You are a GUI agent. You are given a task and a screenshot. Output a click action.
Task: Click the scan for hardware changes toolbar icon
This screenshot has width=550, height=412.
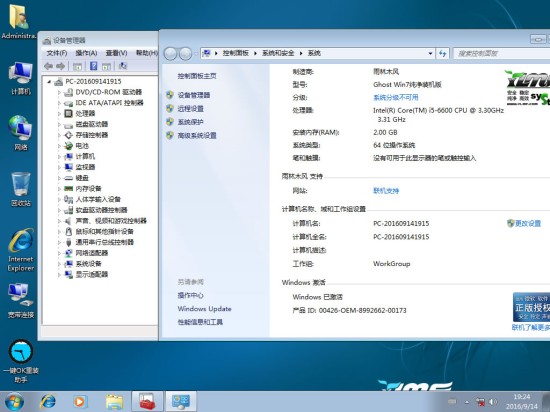coord(123,66)
